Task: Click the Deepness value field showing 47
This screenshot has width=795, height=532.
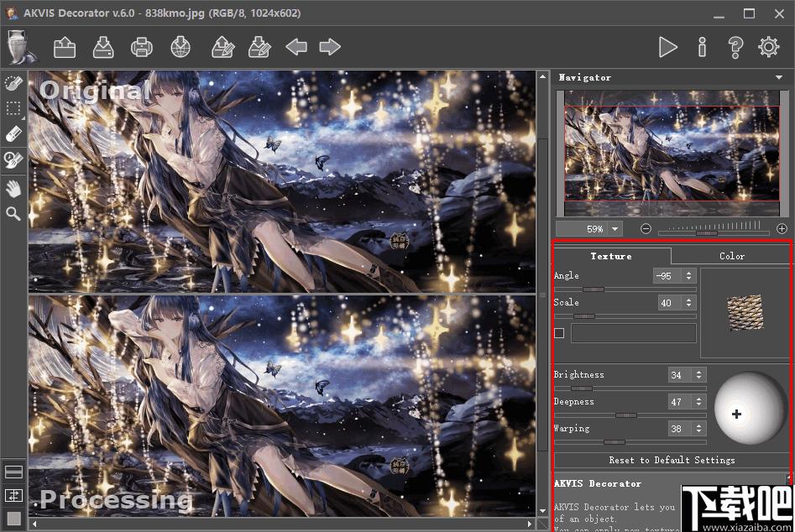Action: 681,402
